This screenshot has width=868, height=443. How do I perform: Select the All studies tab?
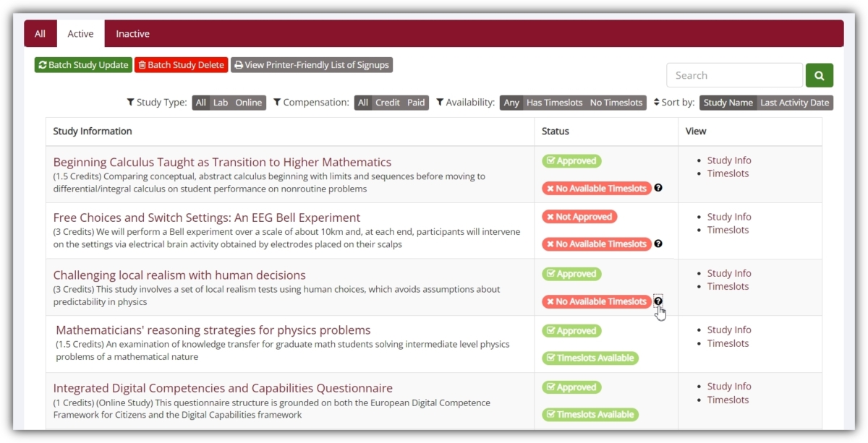(x=41, y=33)
